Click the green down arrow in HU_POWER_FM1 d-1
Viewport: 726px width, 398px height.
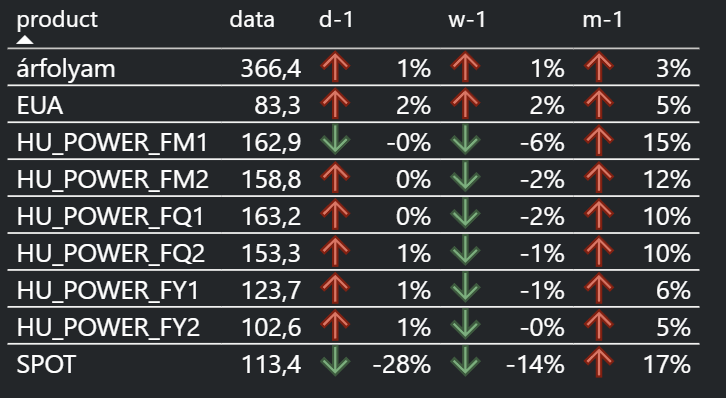335,139
